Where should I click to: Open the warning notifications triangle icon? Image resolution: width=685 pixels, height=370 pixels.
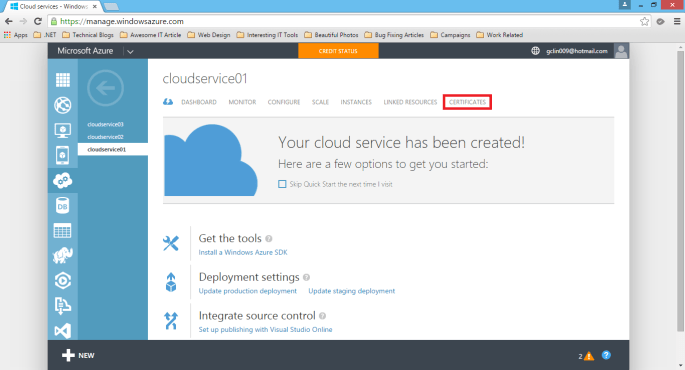pyautogui.click(x=588, y=356)
